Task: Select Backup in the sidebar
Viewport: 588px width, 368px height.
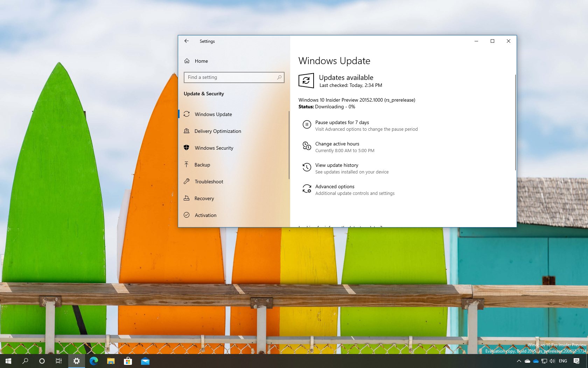Action: pyautogui.click(x=202, y=165)
